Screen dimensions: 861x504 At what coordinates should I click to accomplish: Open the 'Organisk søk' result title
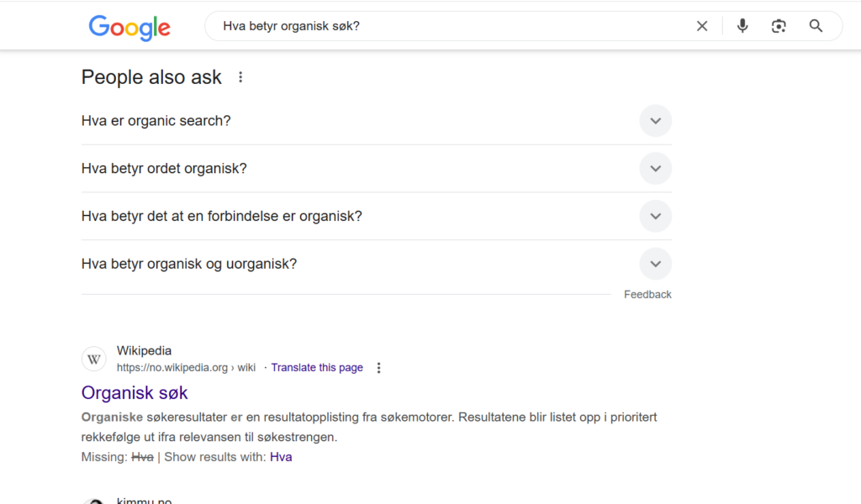pos(135,392)
